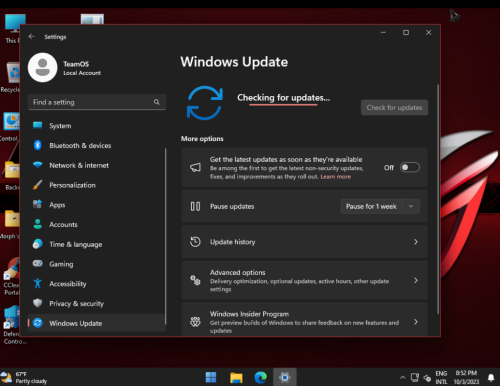Click the Privacy & security shield icon

point(38,303)
